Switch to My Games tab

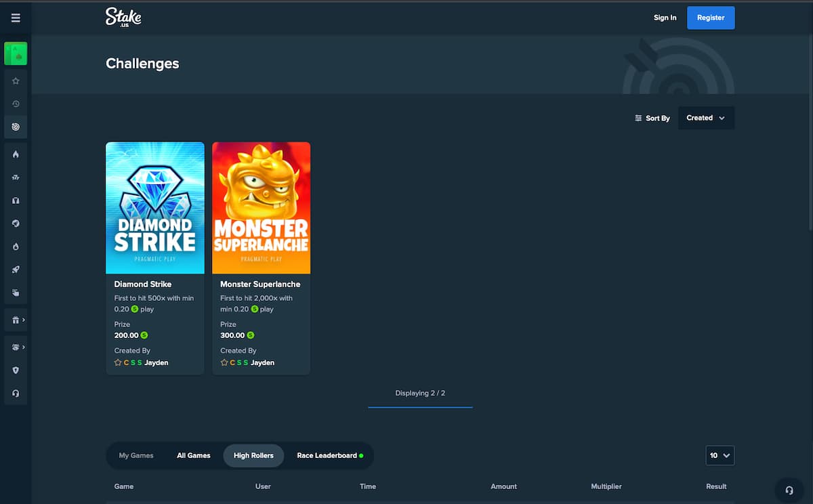[x=136, y=456]
